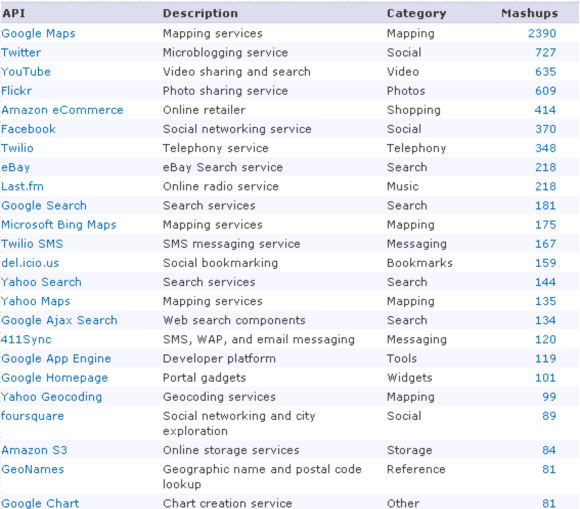
Task: Open the 411Sync API link
Action: click(x=26, y=340)
